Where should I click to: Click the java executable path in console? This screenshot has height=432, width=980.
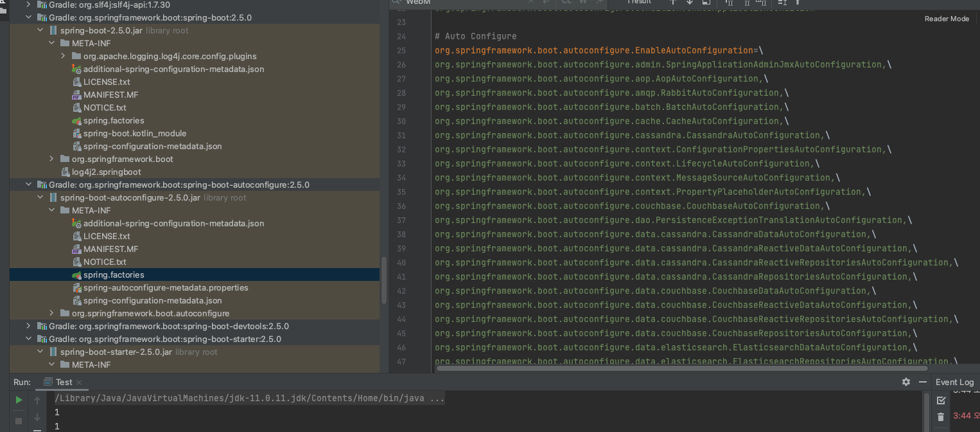click(x=240, y=399)
